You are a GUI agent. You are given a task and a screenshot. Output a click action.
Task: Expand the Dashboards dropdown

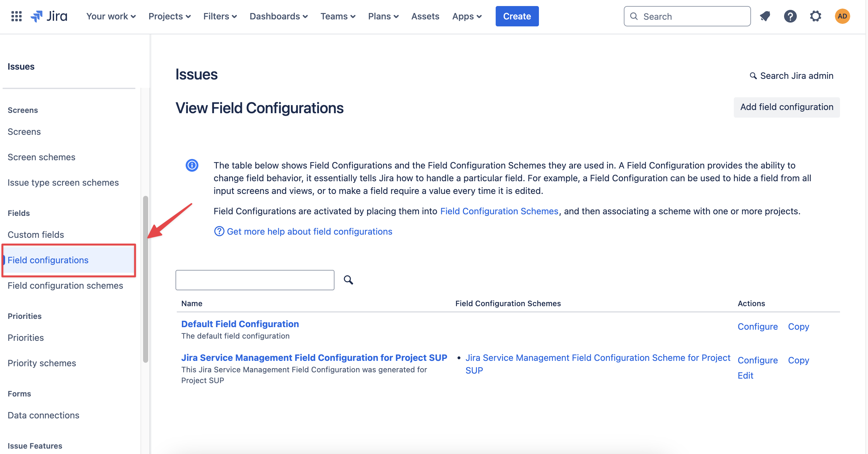278,16
